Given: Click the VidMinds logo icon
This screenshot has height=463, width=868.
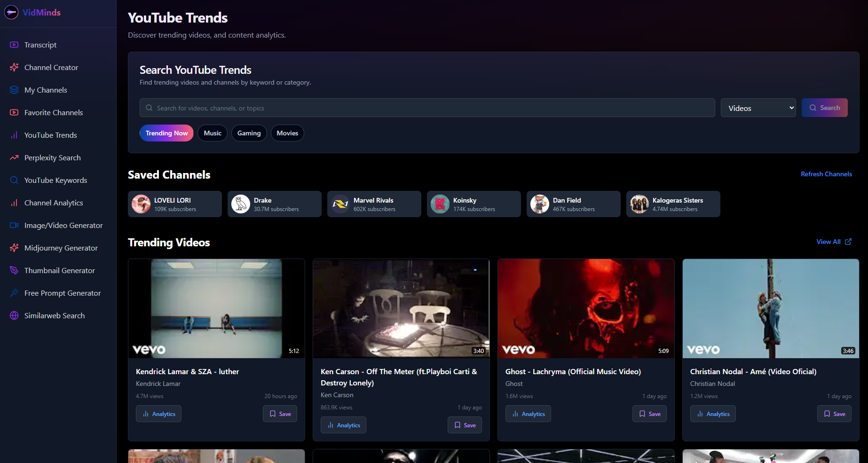Looking at the screenshot, I should [x=11, y=12].
